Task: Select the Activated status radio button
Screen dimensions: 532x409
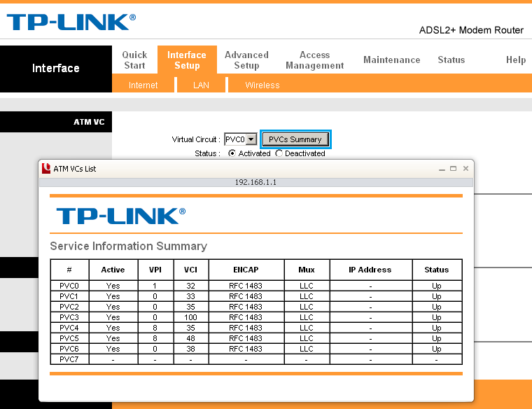Action: pyautogui.click(x=232, y=153)
